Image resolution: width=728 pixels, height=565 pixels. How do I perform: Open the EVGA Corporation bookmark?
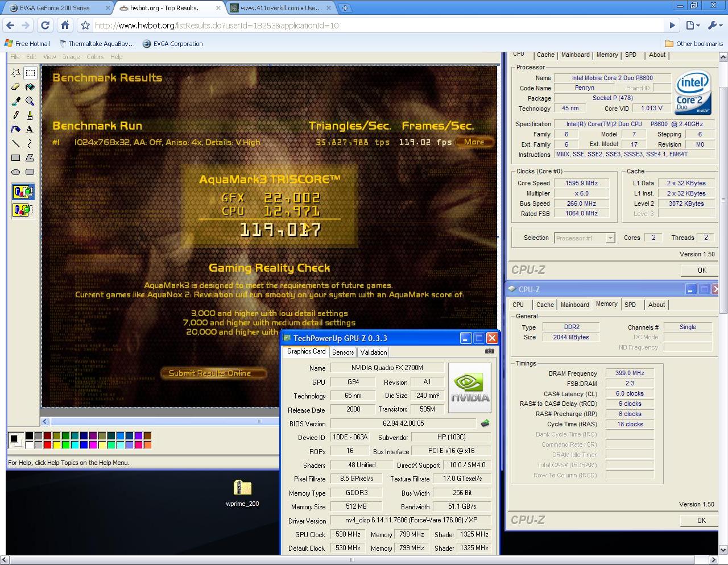click(x=172, y=44)
